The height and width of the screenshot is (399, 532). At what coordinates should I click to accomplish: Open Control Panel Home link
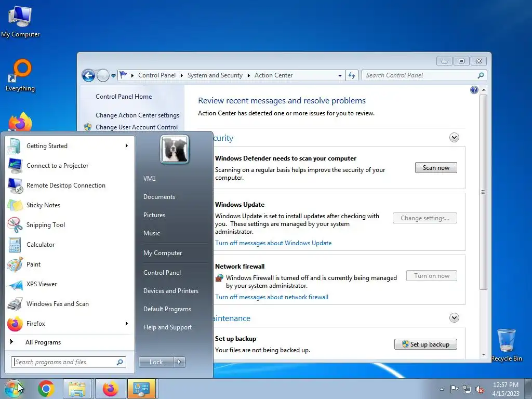tap(124, 96)
